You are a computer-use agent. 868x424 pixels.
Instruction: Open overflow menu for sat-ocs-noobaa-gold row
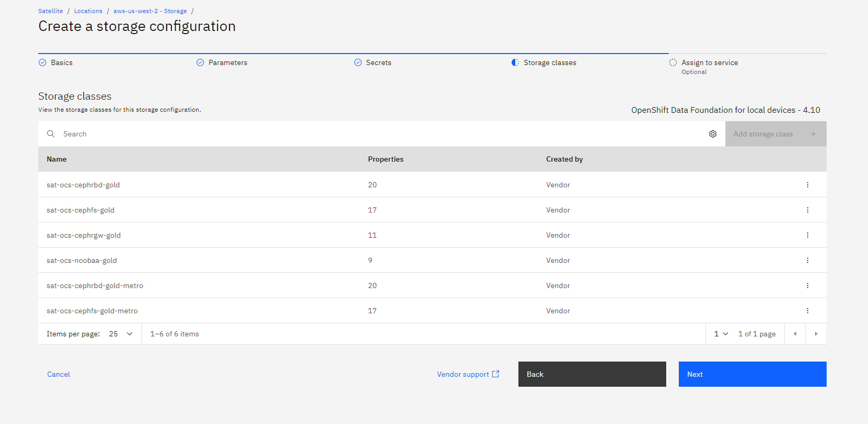tap(807, 260)
